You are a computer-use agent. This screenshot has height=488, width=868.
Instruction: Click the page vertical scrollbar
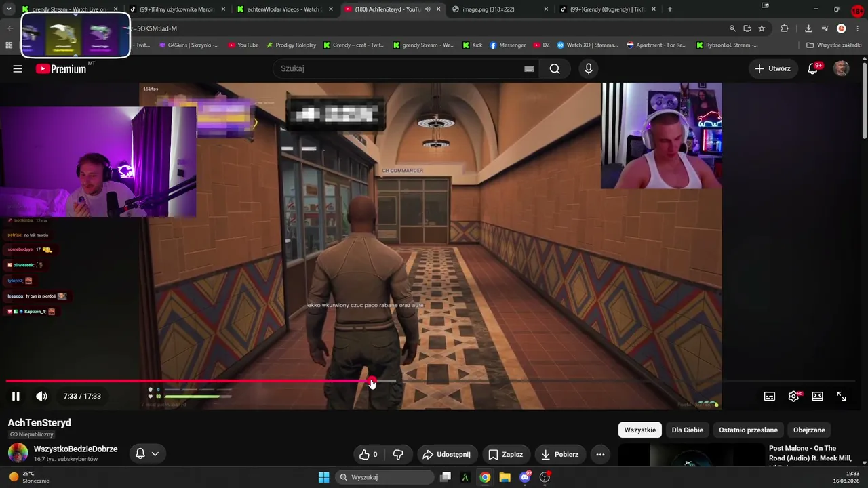(864, 102)
